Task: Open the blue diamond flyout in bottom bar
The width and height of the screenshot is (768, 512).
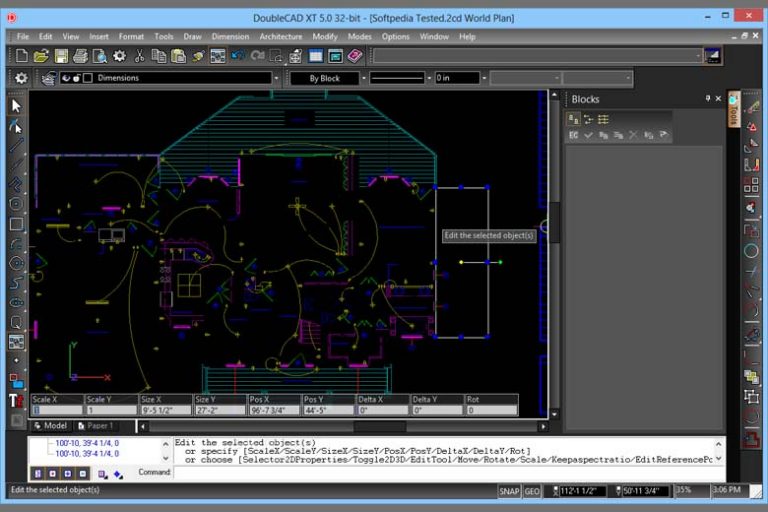Action: 118,474
